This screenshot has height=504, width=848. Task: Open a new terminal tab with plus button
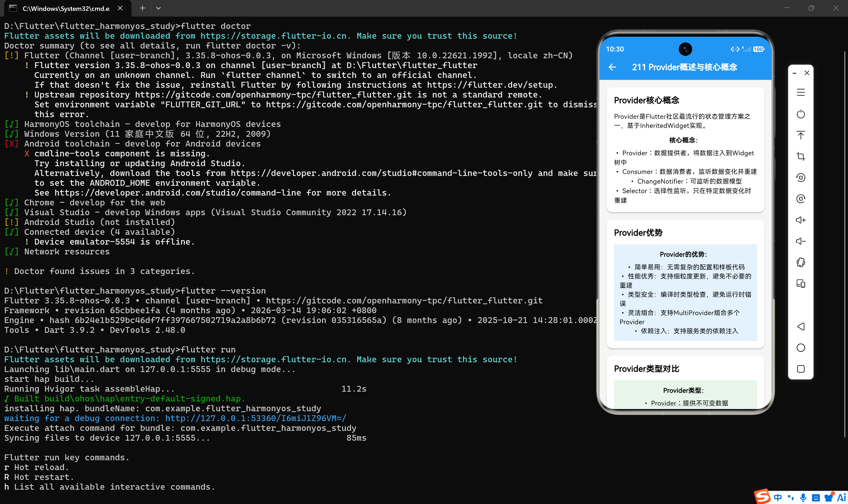pyautogui.click(x=143, y=8)
